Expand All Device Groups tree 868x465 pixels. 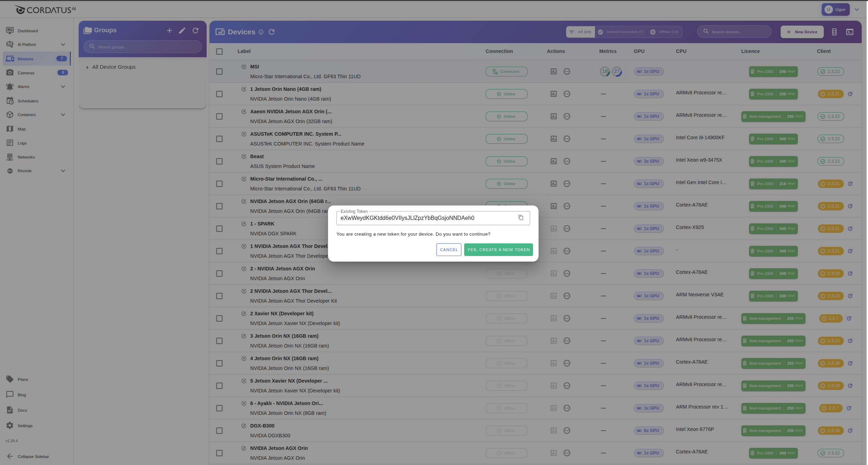pyautogui.click(x=87, y=67)
